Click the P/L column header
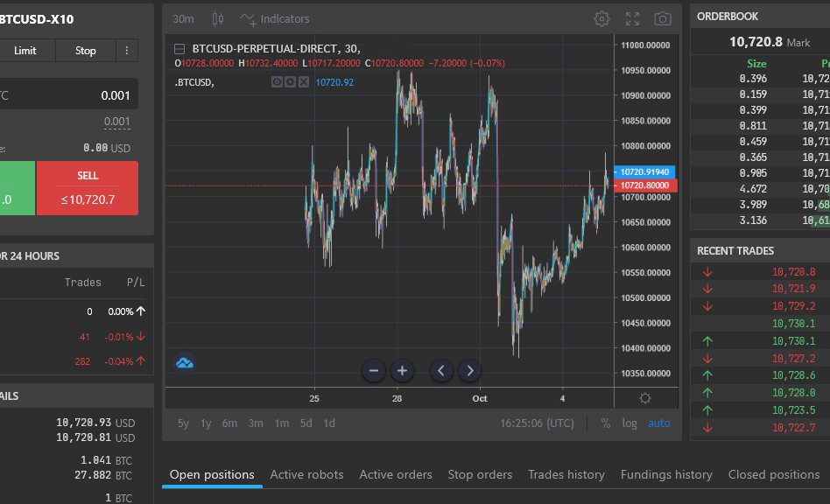The height and width of the screenshot is (504, 830). pos(136,283)
